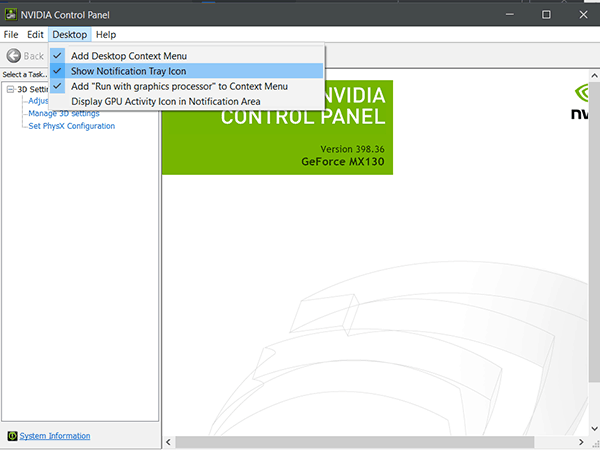Viewport: 600px width, 450px height.
Task: Click the horizontal scrollbar left arrow
Action: point(168,442)
